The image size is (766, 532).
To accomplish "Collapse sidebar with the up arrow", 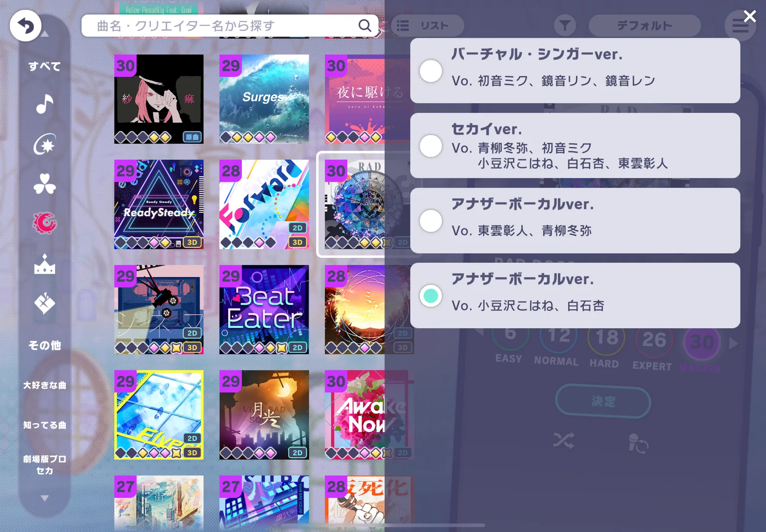I will (x=45, y=34).
